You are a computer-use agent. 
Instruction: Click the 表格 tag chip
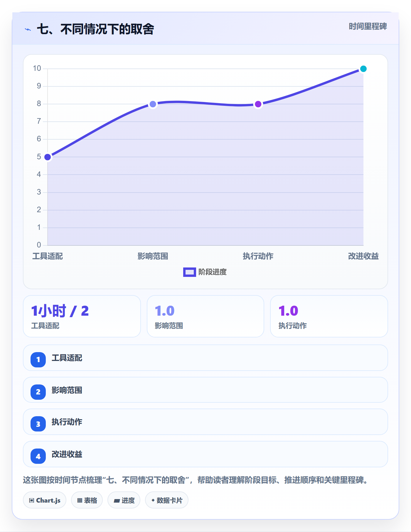tap(87, 500)
